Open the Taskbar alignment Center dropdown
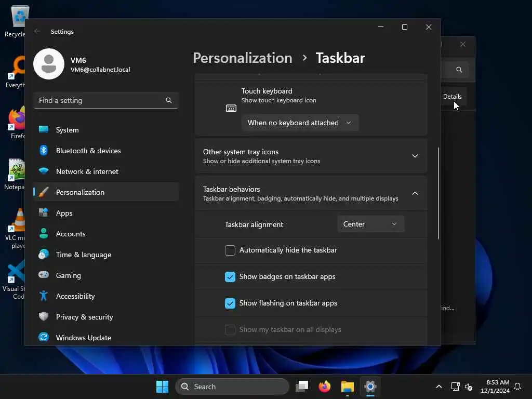 tap(370, 224)
